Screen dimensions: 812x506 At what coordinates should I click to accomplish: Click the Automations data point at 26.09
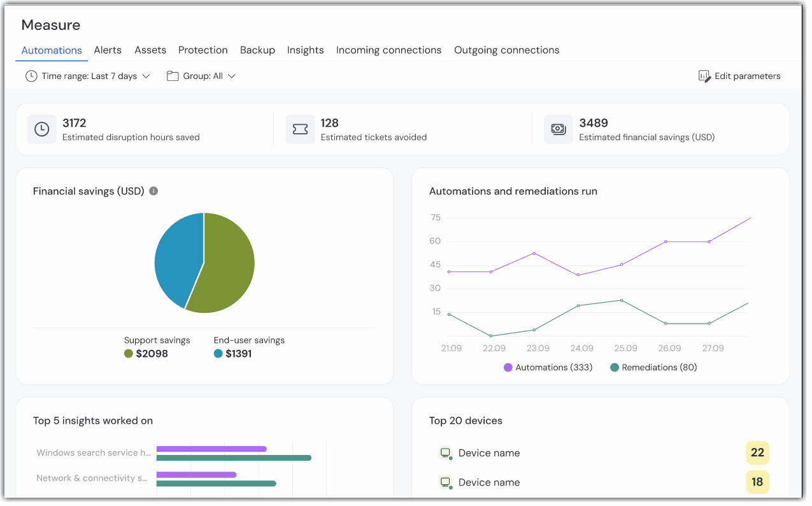pos(666,242)
